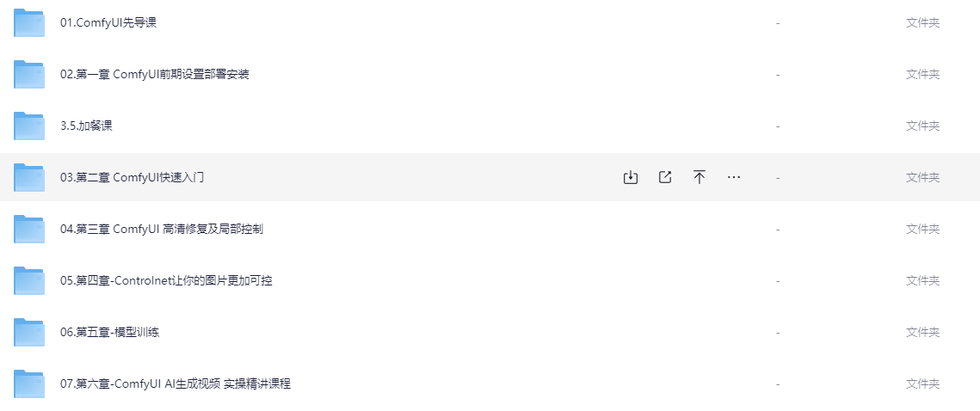Click move-to-top arrow icon

[x=700, y=177]
